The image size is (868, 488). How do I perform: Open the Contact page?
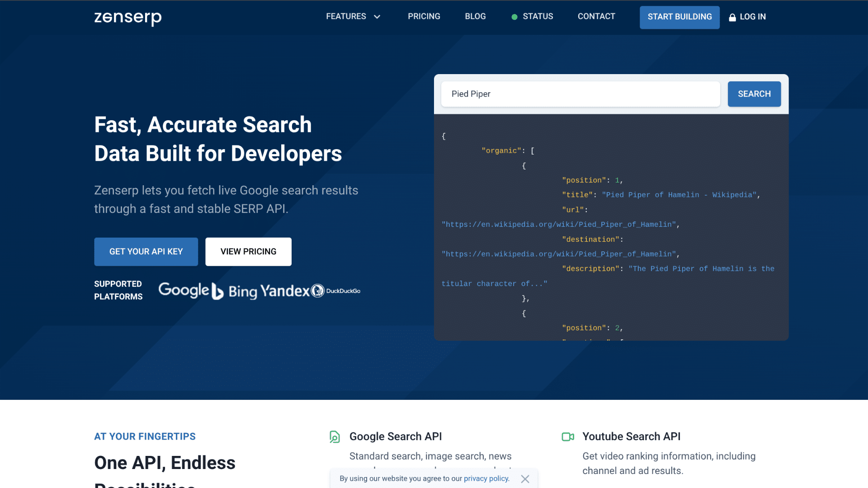tap(596, 16)
